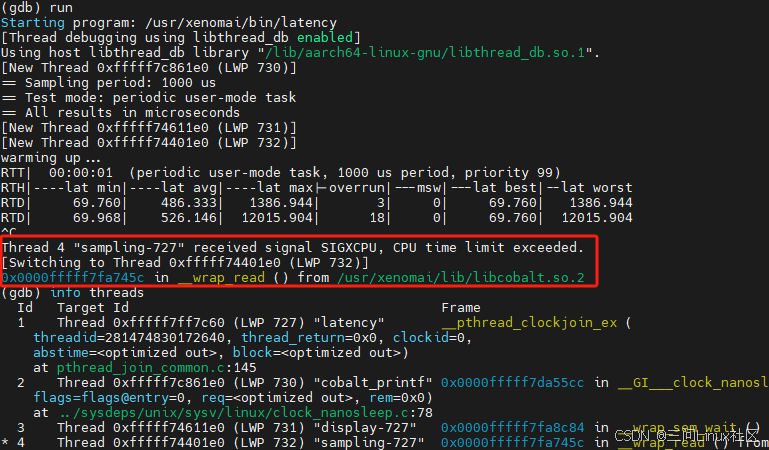Click the '__wrap_read' function name in signal message

[221, 277]
